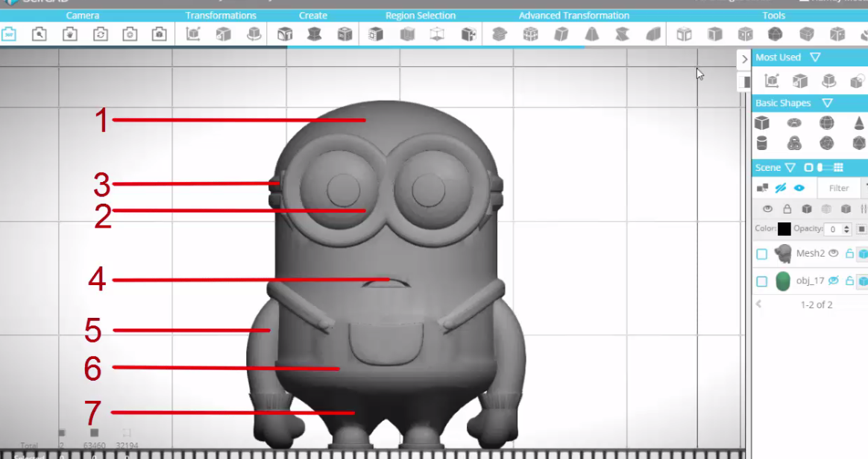Select the cube-with-arrow Region Selection icon
Viewport: 868px width, 459px height.
[468, 34]
